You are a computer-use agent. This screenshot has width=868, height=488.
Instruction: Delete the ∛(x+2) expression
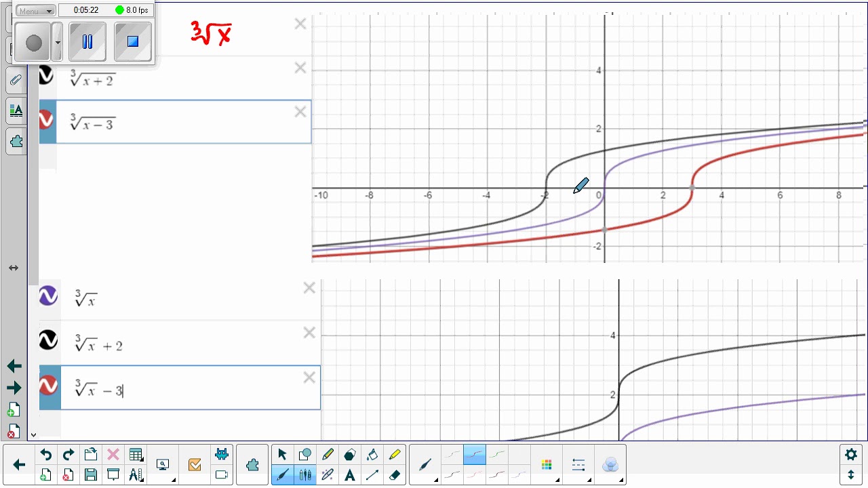point(300,68)
